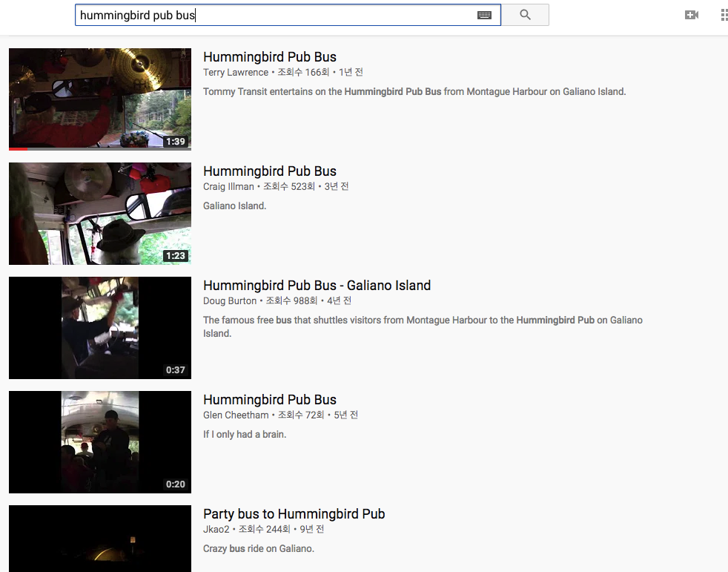Image resolution: width=728 pixels, height=572 pixels.
Task: Click Craig Illman's video thumbnail
Action: 99,214
